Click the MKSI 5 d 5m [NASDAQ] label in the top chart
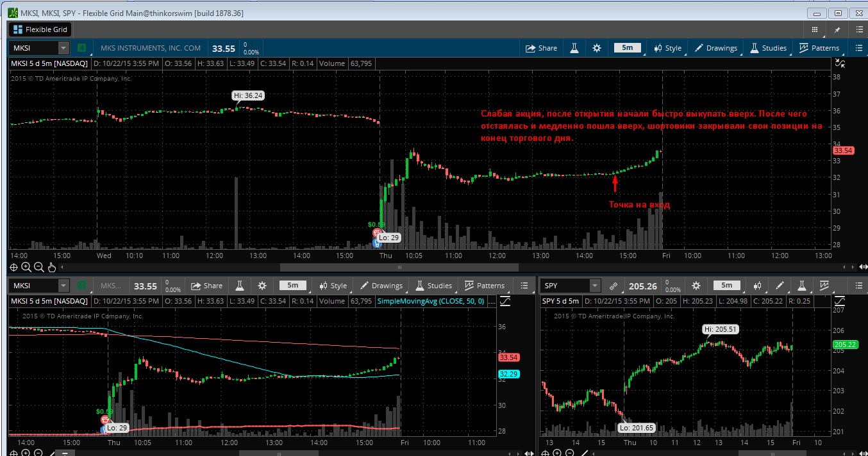Viewport: 868px width, 456px height. (49, 63)
